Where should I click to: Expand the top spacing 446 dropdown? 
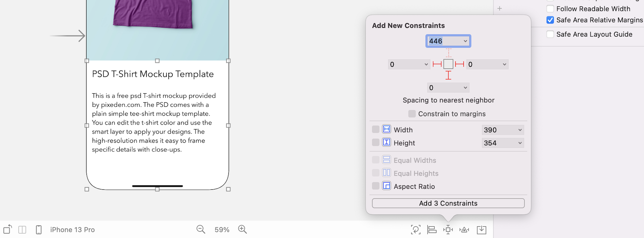465,41
